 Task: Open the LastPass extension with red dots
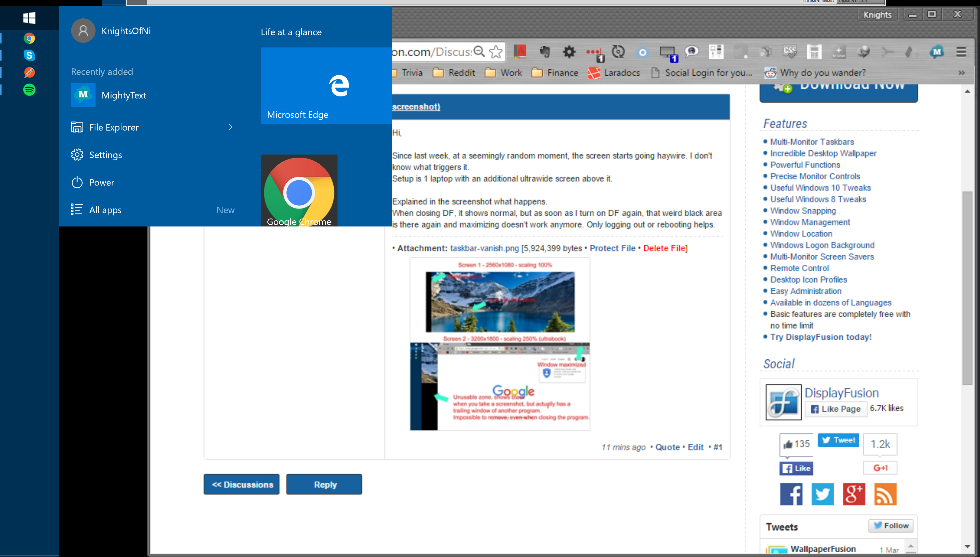click(x=594, y=52)
